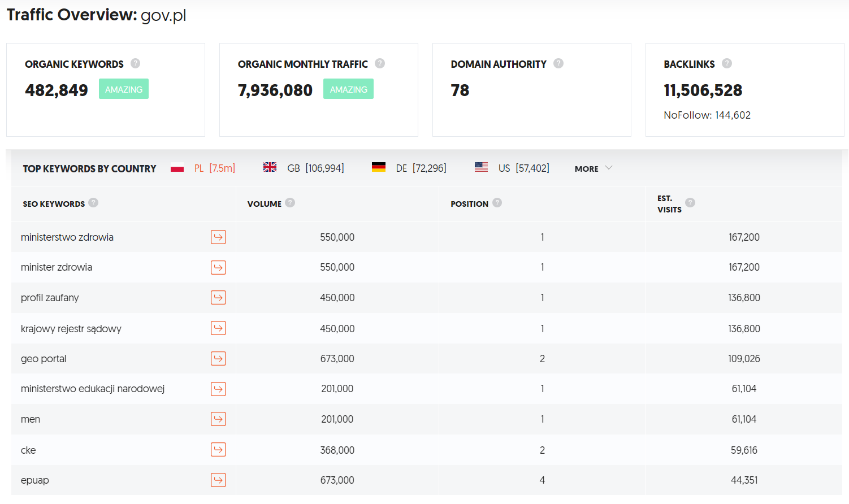Click AMAZING badge under Organic Monthly Traffic

tap(348, 89)
